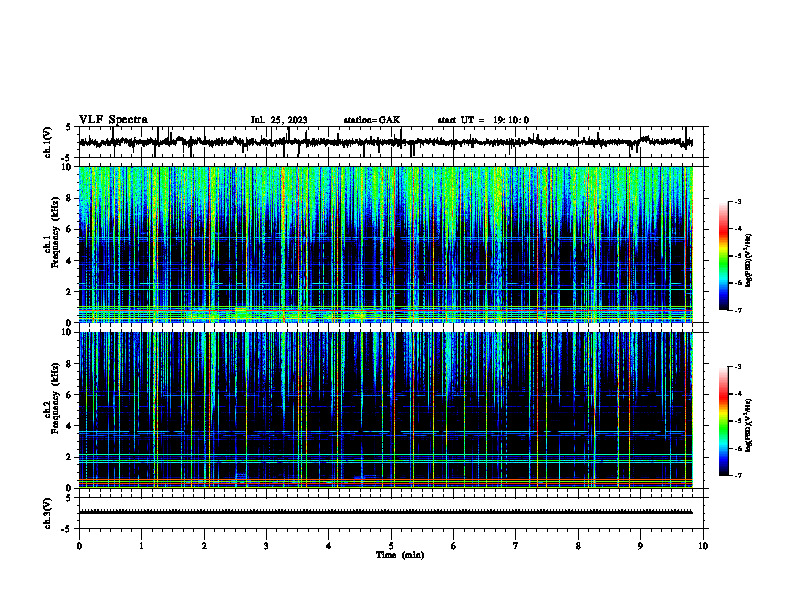Click the ch.1 spectrogram panel

[x=386, y=244]
